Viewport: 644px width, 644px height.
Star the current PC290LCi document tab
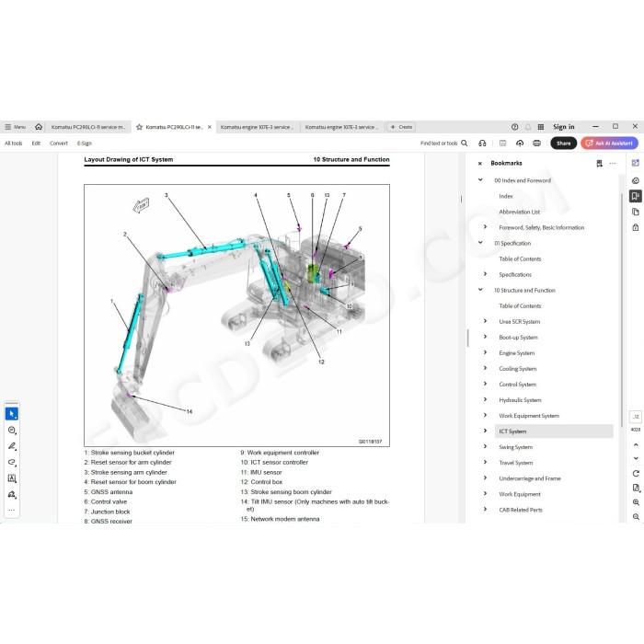[139, 127]
